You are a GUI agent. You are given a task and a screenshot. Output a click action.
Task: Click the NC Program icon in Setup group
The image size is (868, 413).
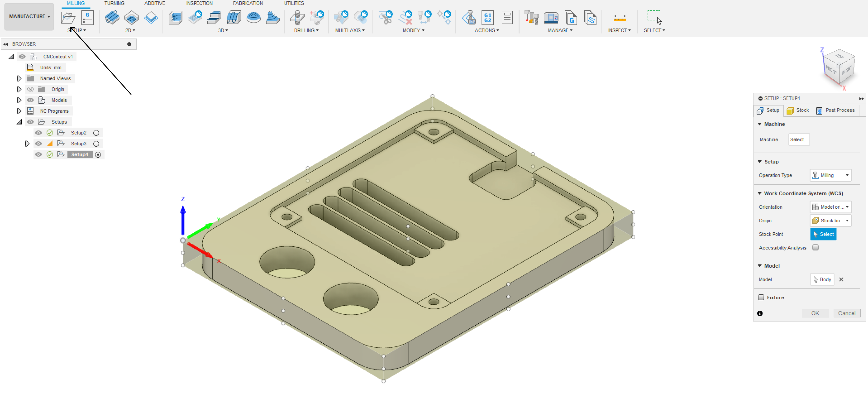88,18
